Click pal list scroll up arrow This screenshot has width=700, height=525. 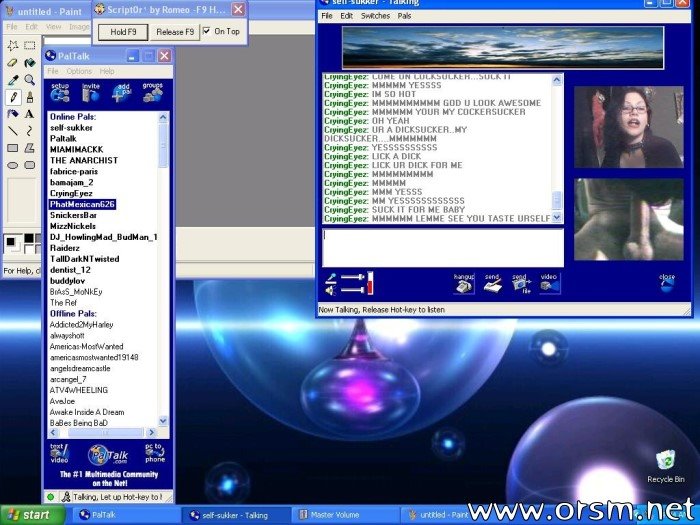point(163,117)
